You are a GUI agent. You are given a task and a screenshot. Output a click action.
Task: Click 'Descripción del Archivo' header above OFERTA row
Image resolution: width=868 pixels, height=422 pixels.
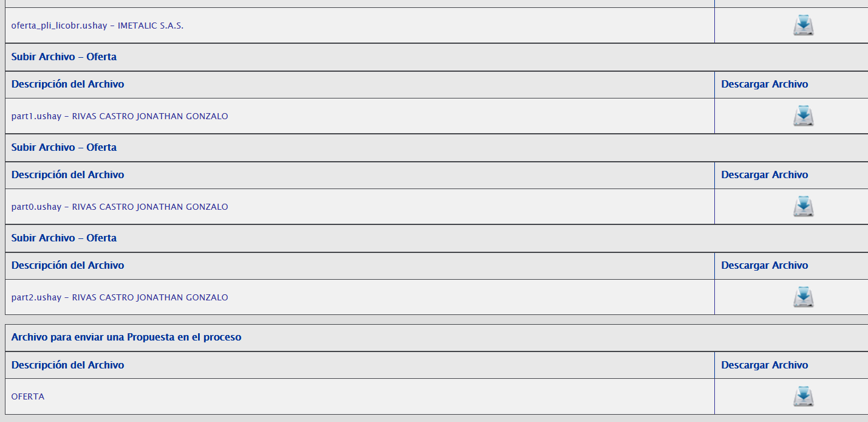click(x=67, y=365)
